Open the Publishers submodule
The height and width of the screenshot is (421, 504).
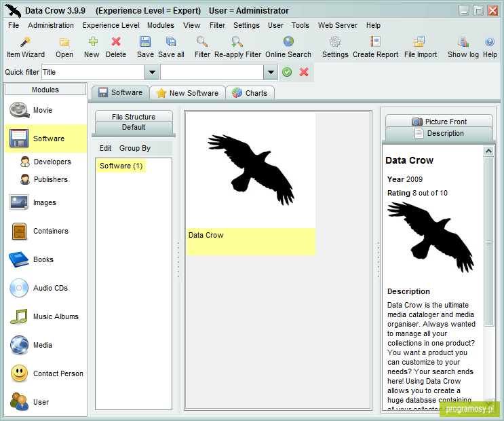coord(44,179)
